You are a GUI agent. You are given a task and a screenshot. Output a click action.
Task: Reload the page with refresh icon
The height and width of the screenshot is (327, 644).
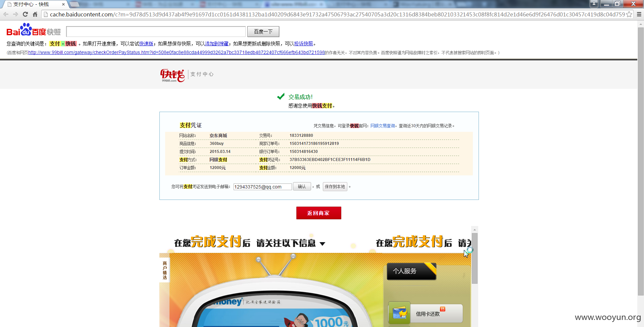tap(25, 14)
